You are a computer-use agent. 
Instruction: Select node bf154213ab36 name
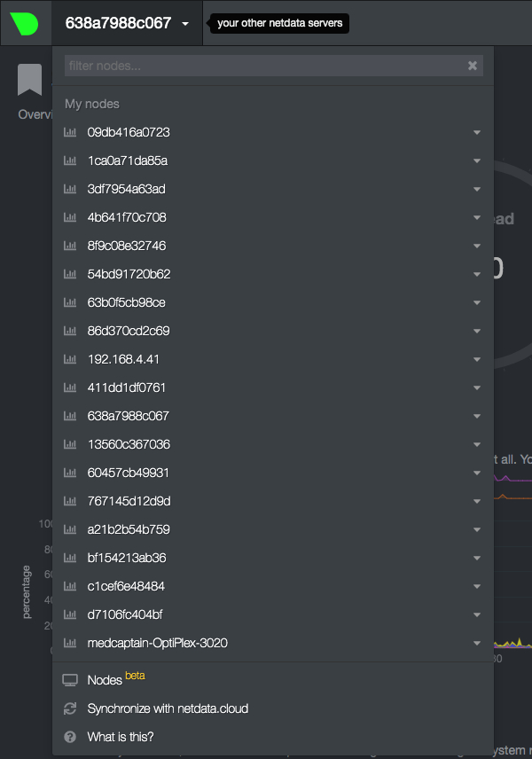pyautogui.click(x=126, y=558)
